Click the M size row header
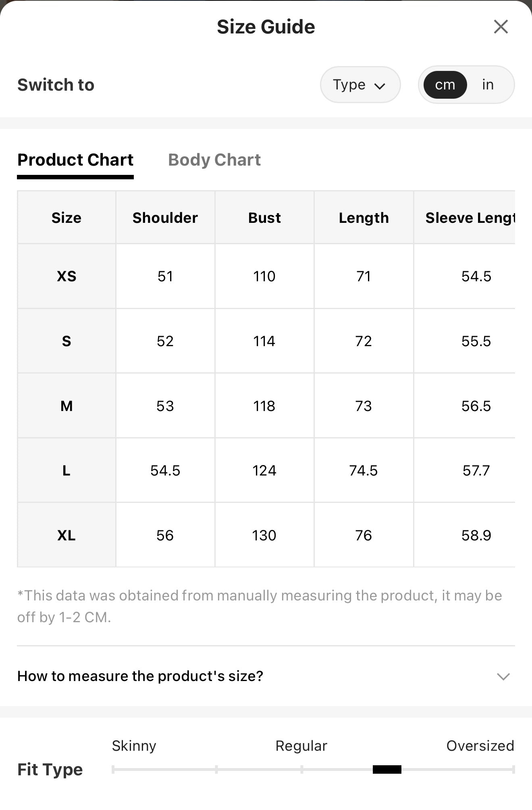 66,406
